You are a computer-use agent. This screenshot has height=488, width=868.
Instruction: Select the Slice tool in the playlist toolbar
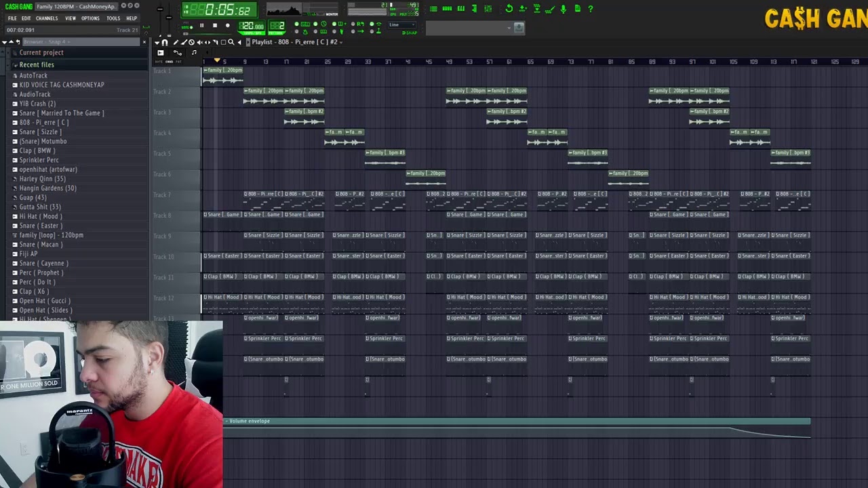coord(216,43)
